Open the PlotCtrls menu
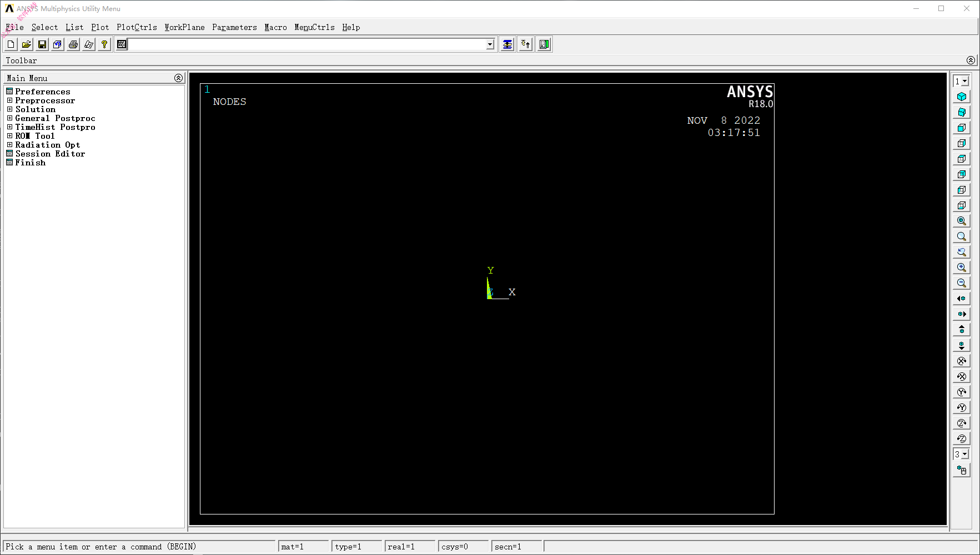Image resolution: width=980 pixels, height=555 pixels. pyautogui.click(x=137, y=27)
